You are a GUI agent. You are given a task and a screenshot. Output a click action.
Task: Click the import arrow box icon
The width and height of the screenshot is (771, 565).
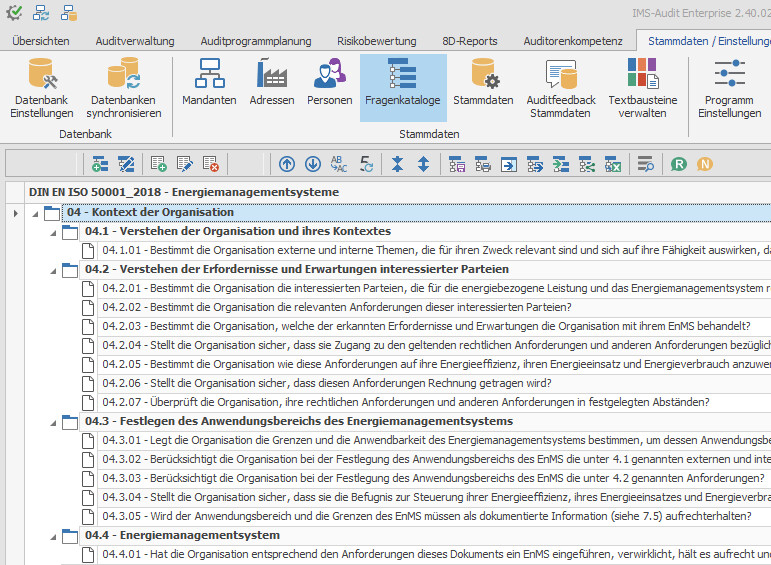point(509,164)
